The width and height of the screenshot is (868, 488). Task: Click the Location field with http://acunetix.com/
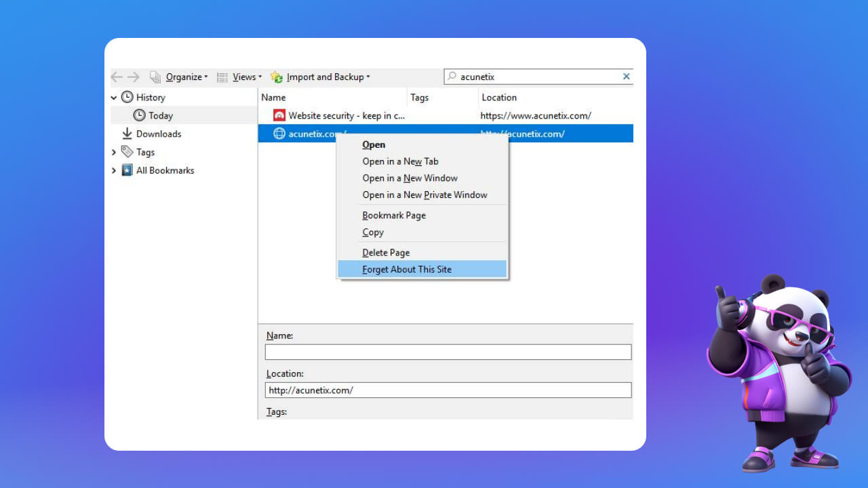[448, 390]
